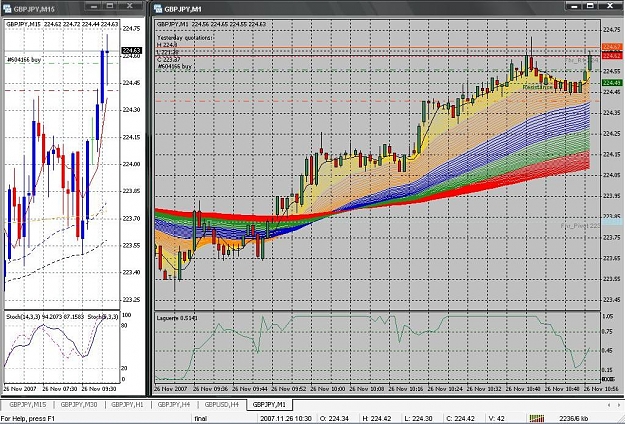Click the Stoch(14,3,3) indicator label

(x=45, y=317)
